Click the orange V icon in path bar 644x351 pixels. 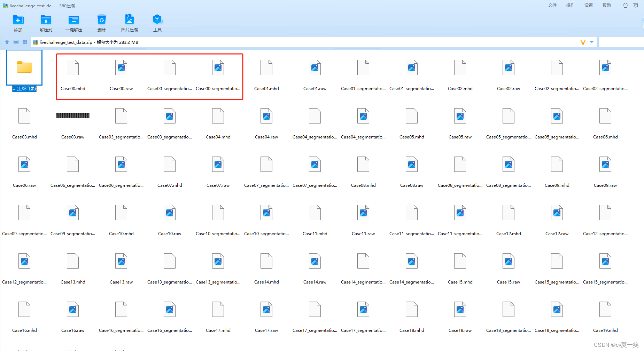tap(583, 42)
